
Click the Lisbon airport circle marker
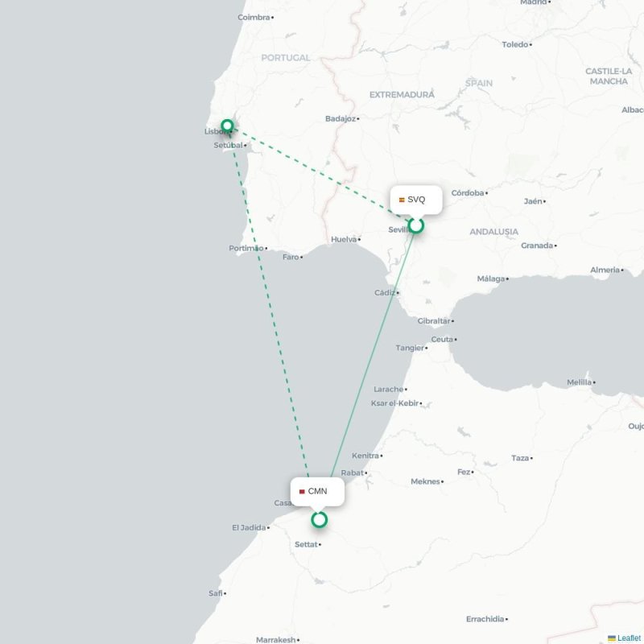pos(227,126)
